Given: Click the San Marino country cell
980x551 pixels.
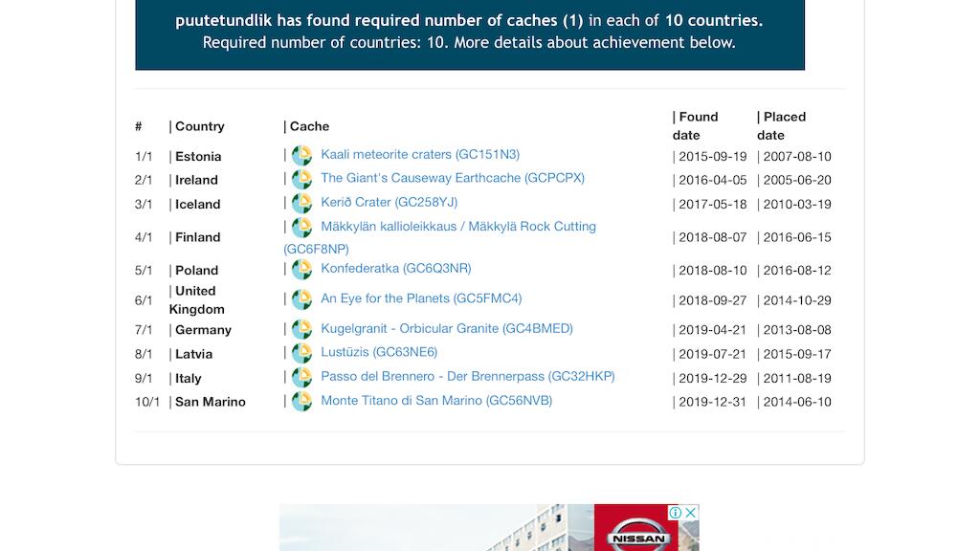Looking at the screenshot, I should coord(210,402).
